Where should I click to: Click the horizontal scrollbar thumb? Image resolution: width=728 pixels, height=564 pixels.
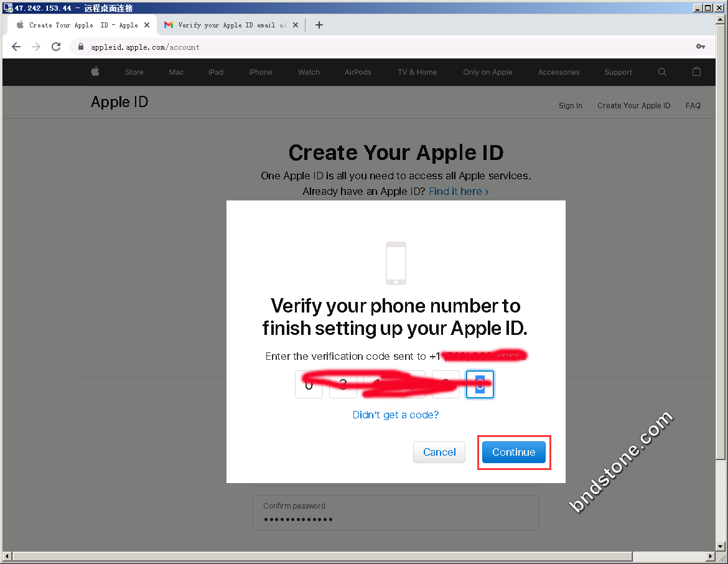(x=322, y=556)
